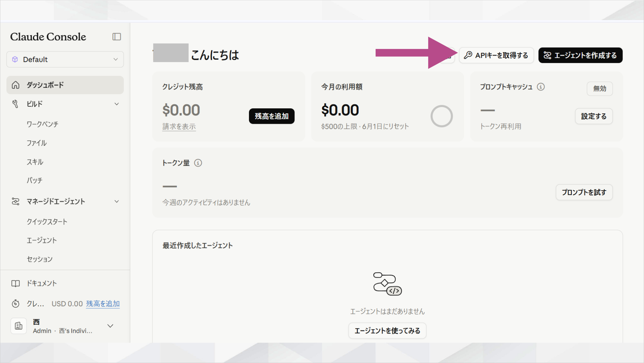This screenshot has height=363, width=644.
Task: Select スキル in the sidebar
Action: (35, 162)
